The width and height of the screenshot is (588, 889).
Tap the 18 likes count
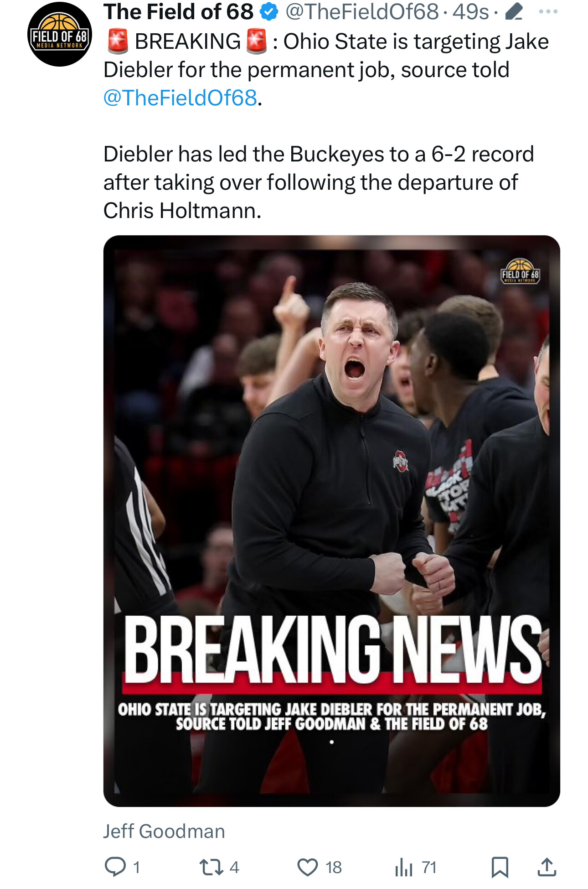click(x=334, y=867)
